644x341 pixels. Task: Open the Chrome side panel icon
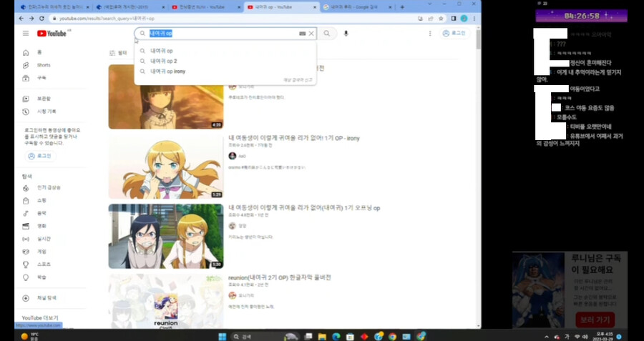(x=454, y=19)
